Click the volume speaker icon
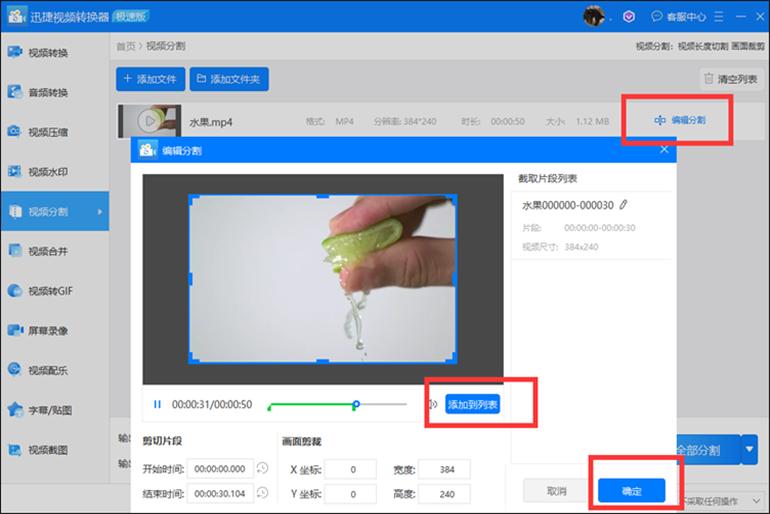 pyautogui.click(x=433, y=404)
